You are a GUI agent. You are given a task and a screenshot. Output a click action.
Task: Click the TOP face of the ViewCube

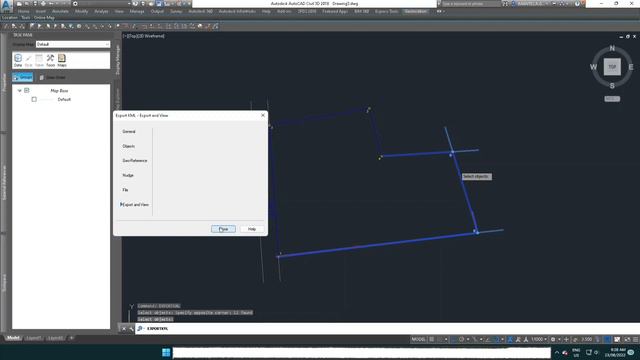click(x=612, y=67)
